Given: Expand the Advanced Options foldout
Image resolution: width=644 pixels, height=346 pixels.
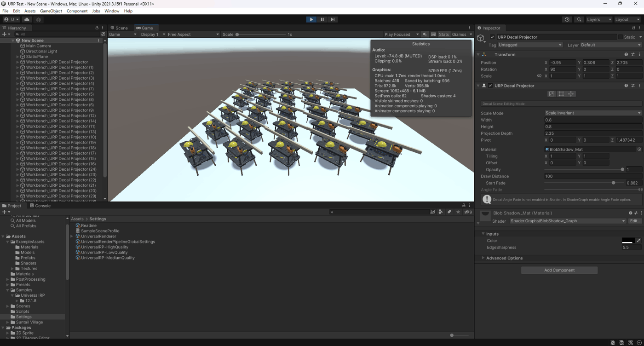Looking at the screenshot, I should click(483, 258).
